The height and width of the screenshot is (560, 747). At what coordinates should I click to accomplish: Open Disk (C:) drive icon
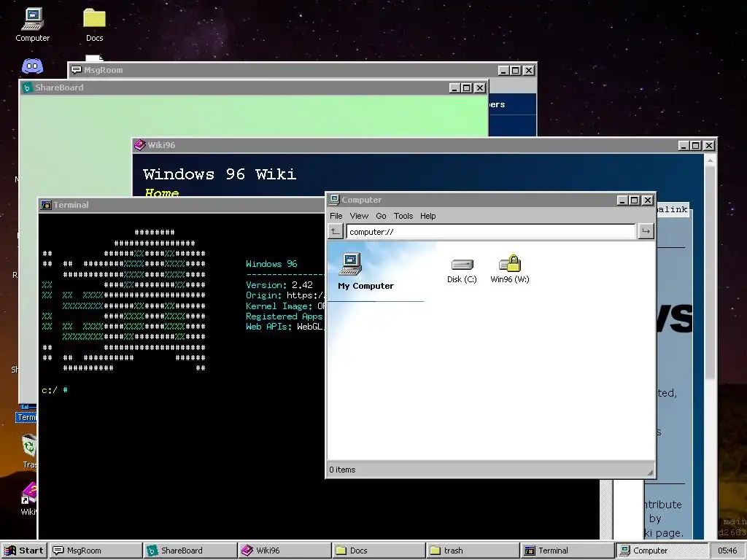462,271
